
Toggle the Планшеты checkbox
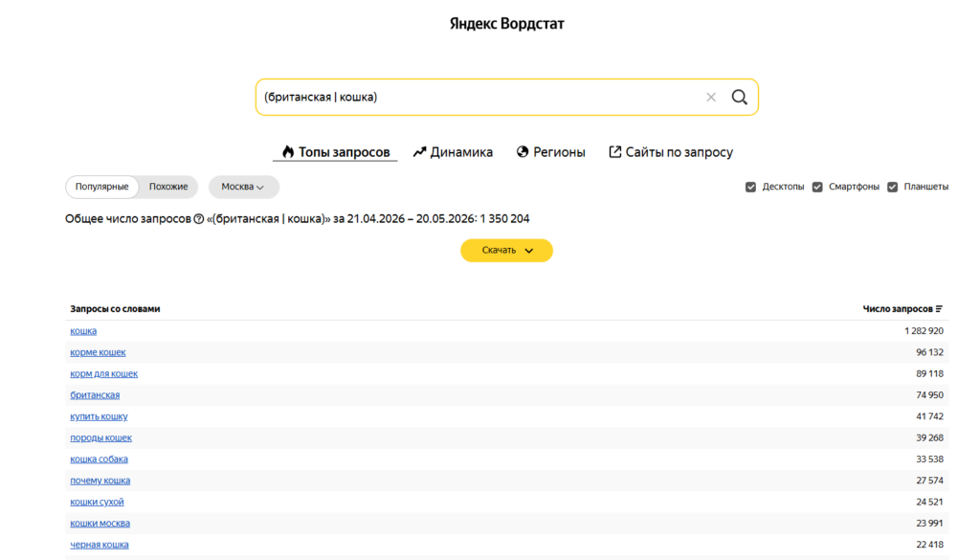(x=893, y=187)
